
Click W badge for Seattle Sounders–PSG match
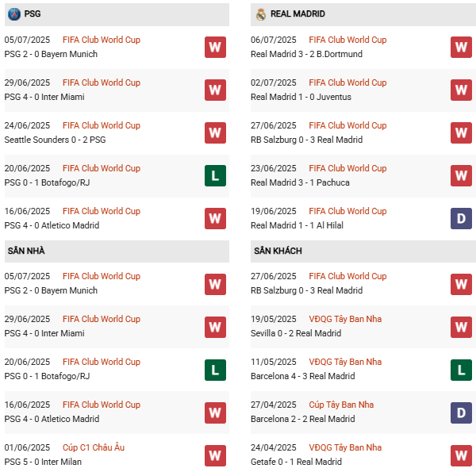click(x=215, y=132)
